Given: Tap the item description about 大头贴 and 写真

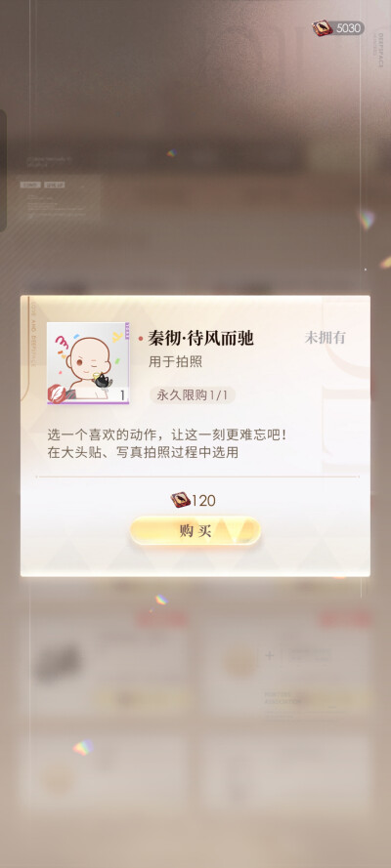Looking at the screenshot, I should pyautogui.click(x=167, y=443).
